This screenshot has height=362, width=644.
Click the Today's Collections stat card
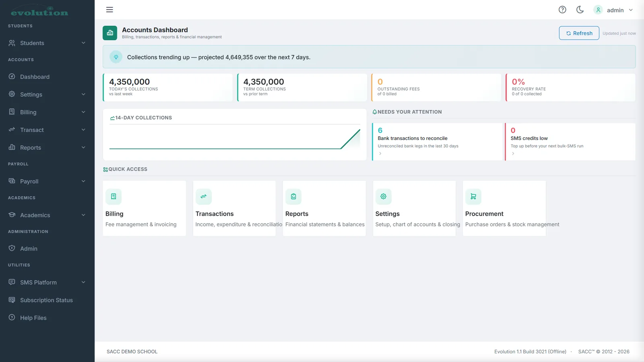point(167,87)
